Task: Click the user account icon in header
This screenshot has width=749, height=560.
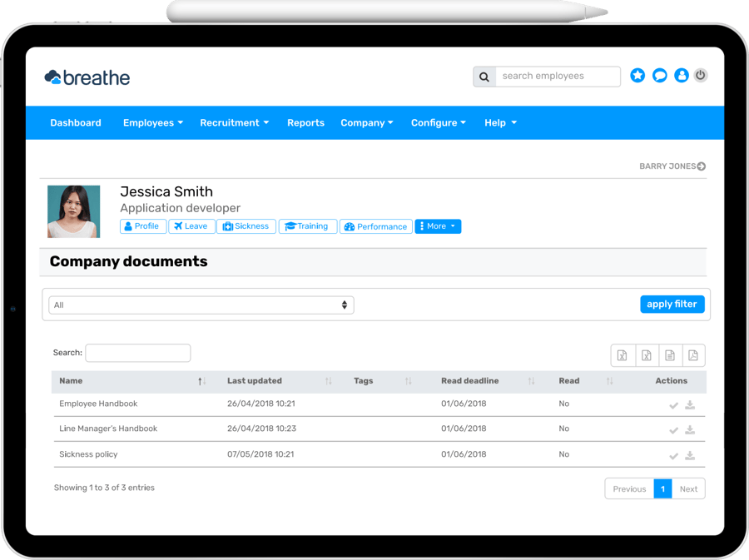Action: (x=682, y=76)
